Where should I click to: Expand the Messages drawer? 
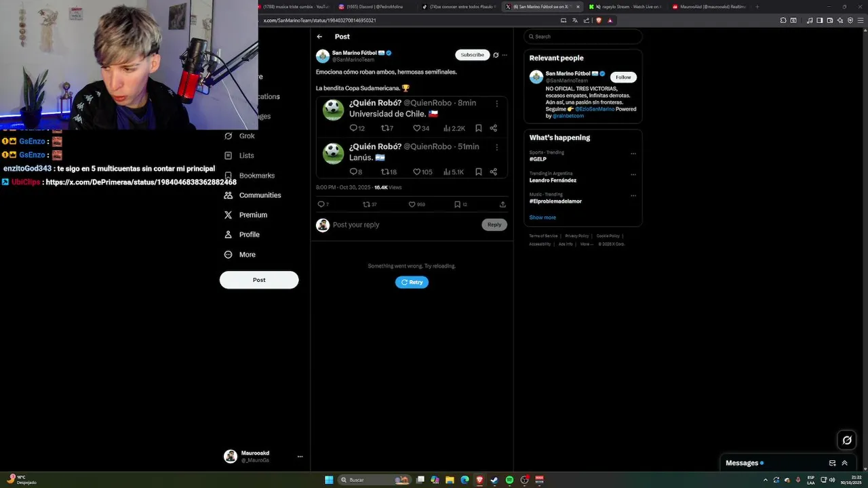point(844,463)
